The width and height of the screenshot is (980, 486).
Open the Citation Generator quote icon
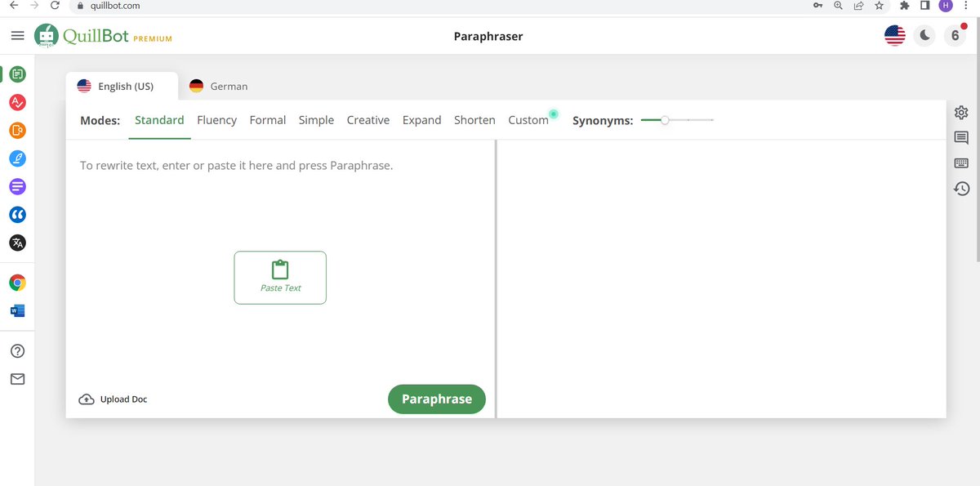(17, 214)
